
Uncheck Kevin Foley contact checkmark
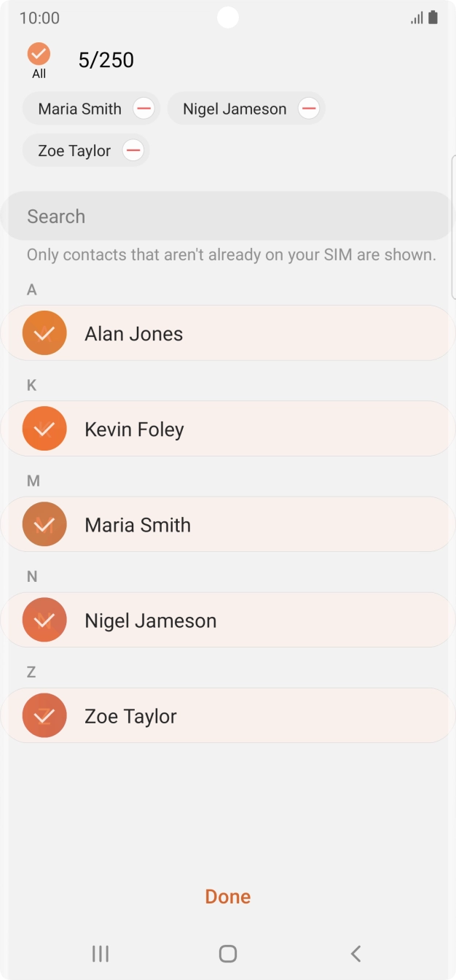pos(44,429)
